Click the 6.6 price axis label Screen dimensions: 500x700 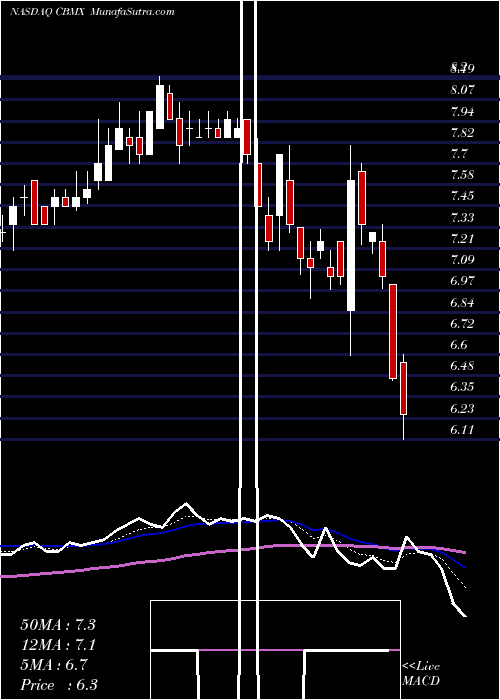459,345
